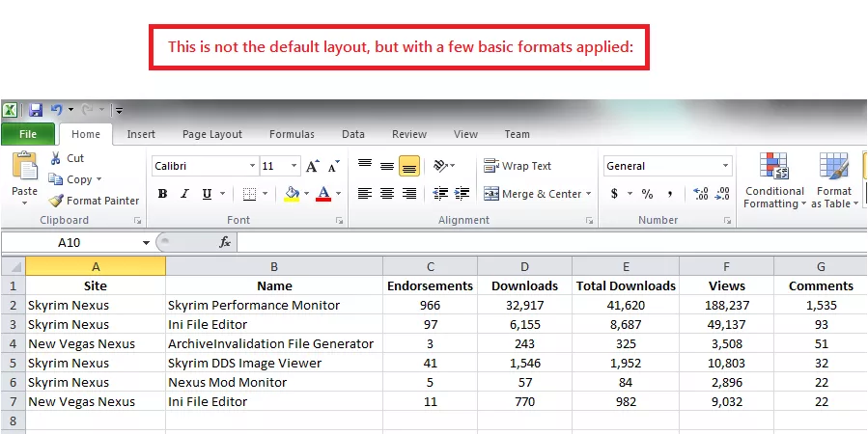Click Merge & Center
Viewport: 868px width, 434px height.
(x=533, y=194)
